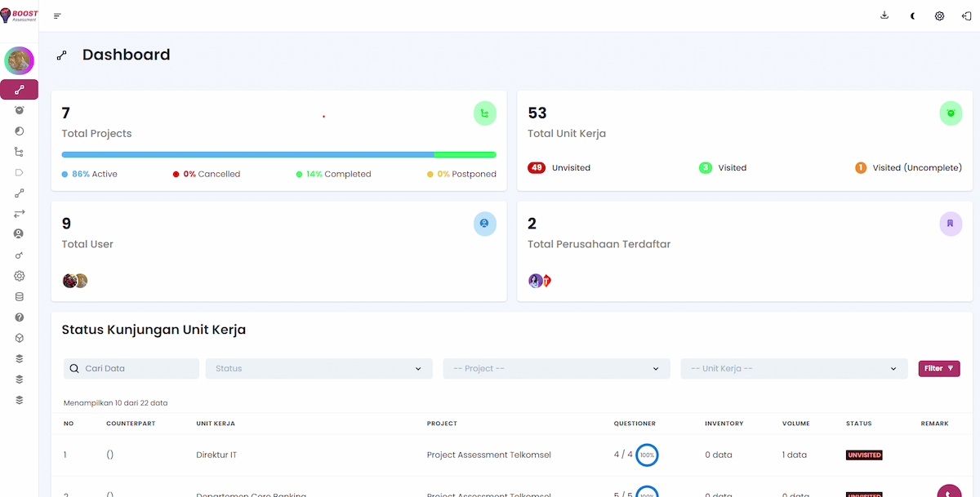Collapse the sidebar using hamburger icon

[57, 16]
